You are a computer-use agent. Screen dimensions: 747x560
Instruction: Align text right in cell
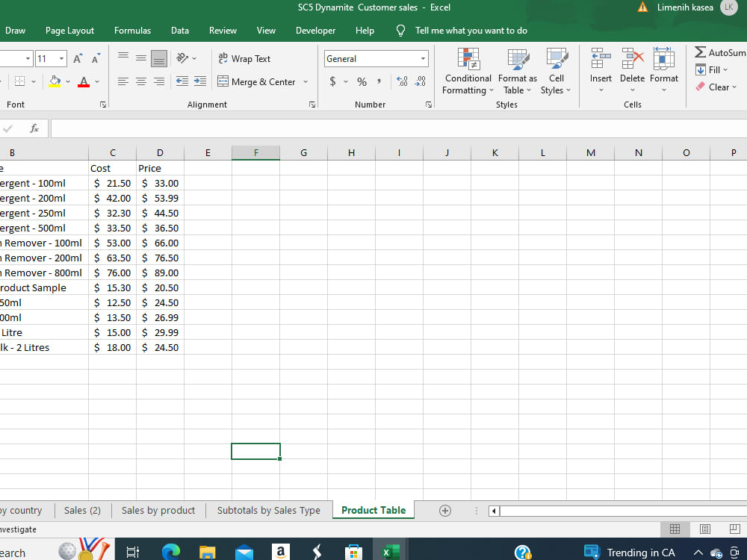159,81
